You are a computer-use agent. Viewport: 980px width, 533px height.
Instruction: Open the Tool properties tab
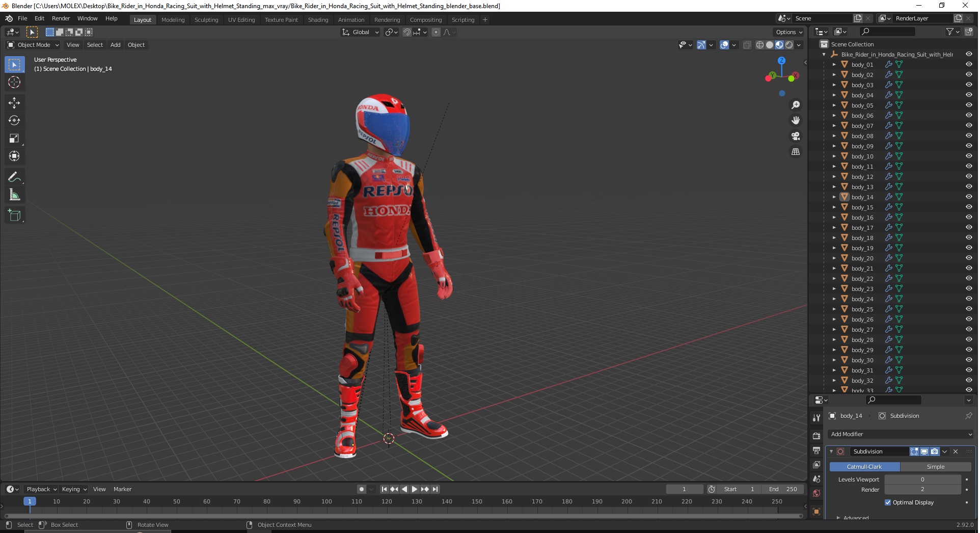[x=816, y=418]
